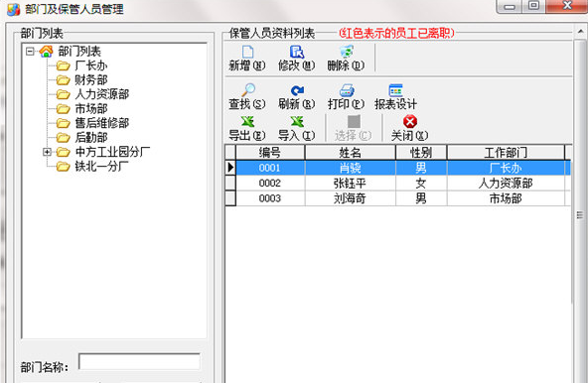
Task: Click the 刷新 (R) refresh icon
Action: pyautogui.click(x=297, y=90)
